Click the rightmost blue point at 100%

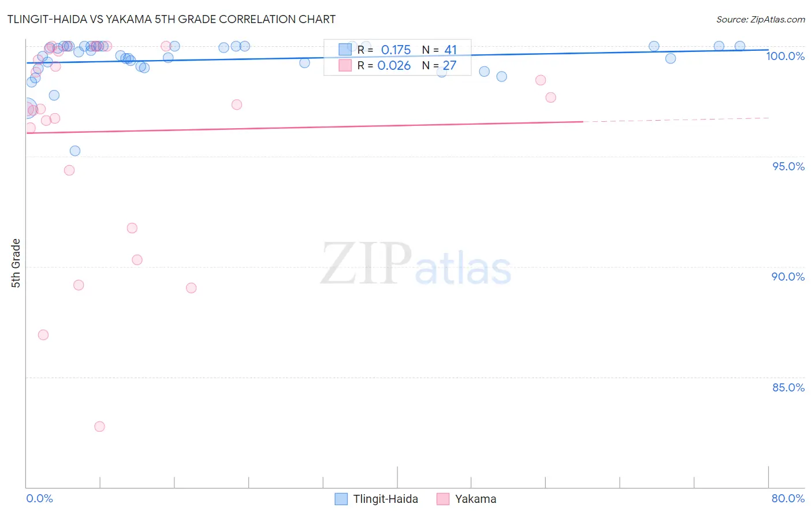(740, 46)
